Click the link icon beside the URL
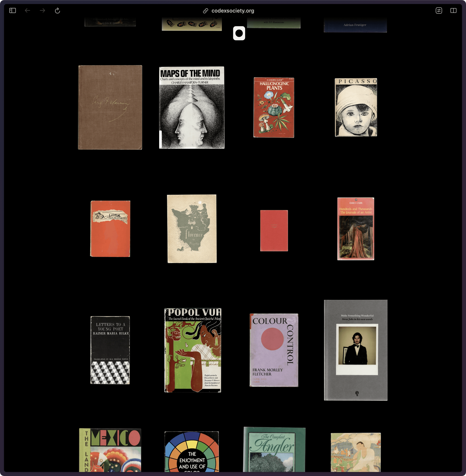This screenshot has height=476, width=466. coord(205,11)
